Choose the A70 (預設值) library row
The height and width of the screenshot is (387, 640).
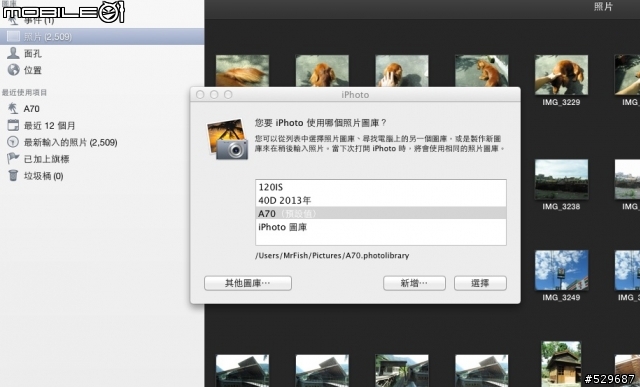[381, 213]
